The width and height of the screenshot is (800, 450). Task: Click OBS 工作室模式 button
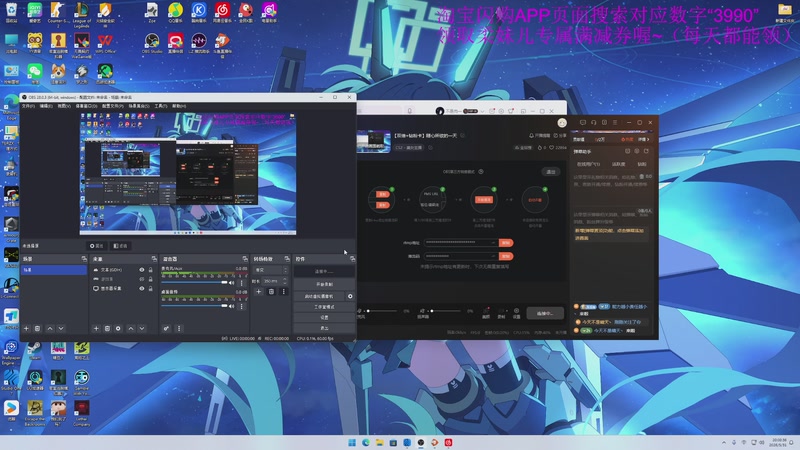click(x=324, y=307)
